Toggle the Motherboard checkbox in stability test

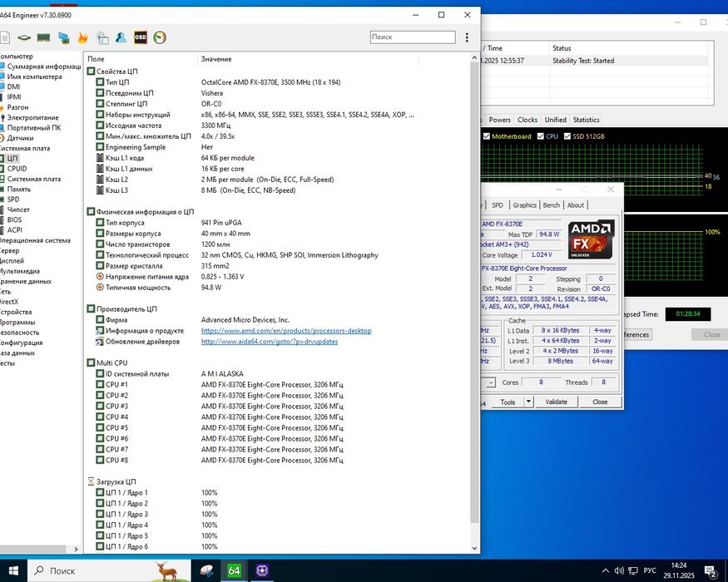point(487,136)
